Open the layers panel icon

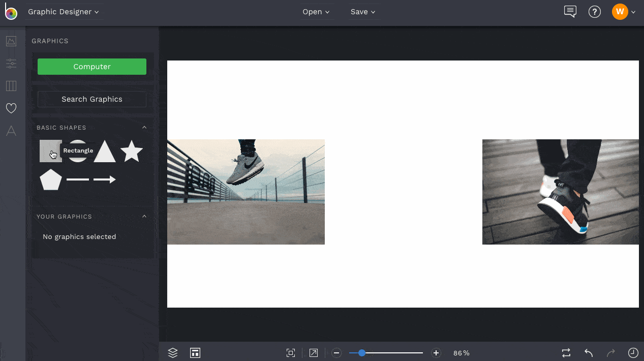coord(173,353)
